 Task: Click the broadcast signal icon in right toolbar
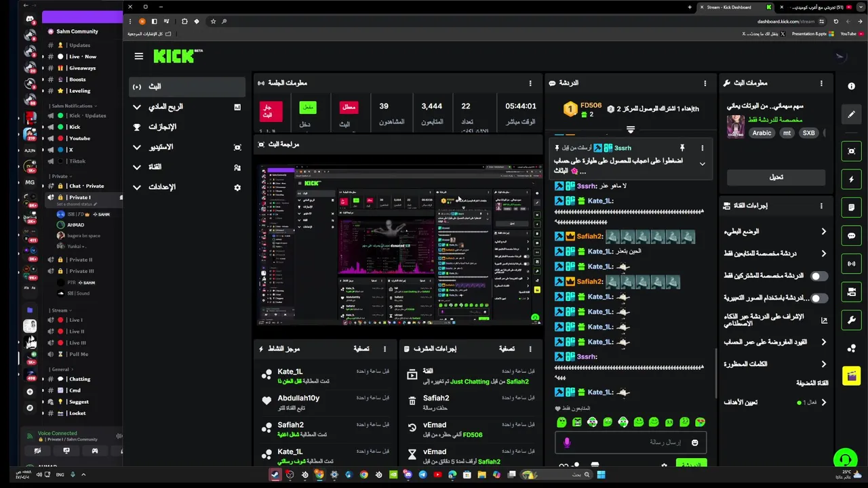click(851, 264)
